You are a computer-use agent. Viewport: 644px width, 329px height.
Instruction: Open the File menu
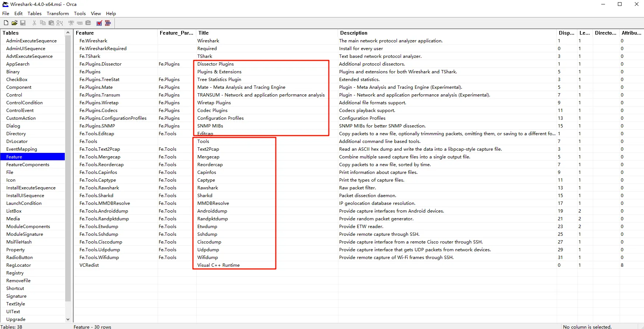[x=6, y=13]
